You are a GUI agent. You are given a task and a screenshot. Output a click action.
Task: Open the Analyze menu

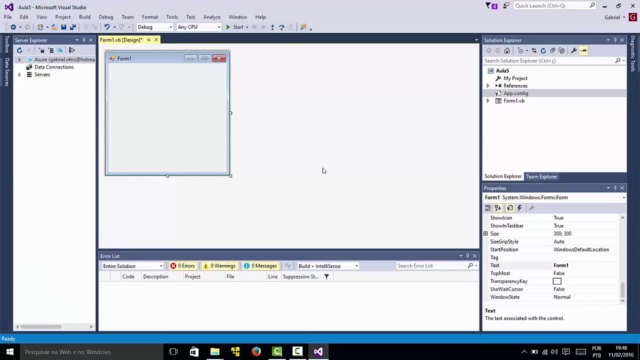coord(212,17)
